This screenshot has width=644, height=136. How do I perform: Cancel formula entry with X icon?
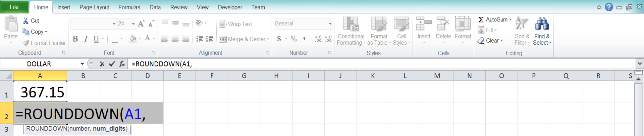[102, 64]
